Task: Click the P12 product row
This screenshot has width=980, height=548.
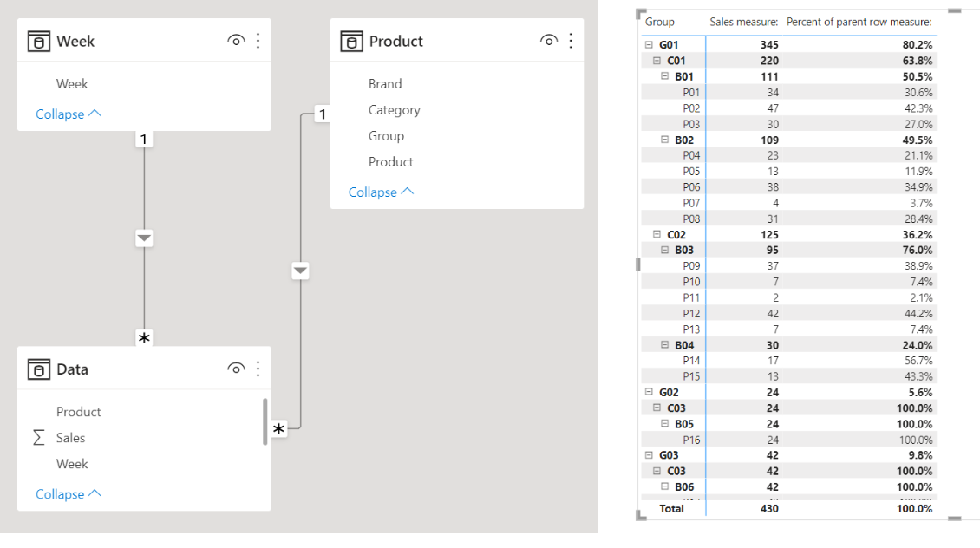Action: [788, 314]
